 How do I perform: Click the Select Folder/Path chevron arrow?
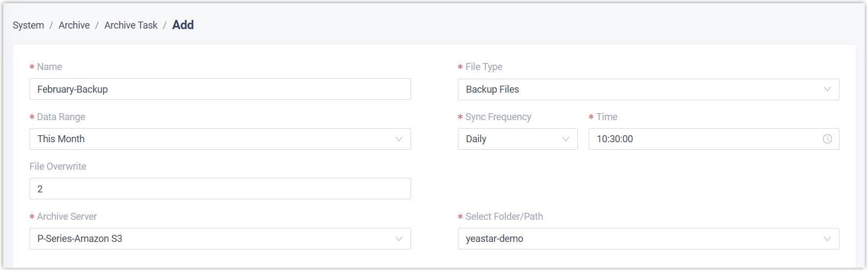[827, 239]
